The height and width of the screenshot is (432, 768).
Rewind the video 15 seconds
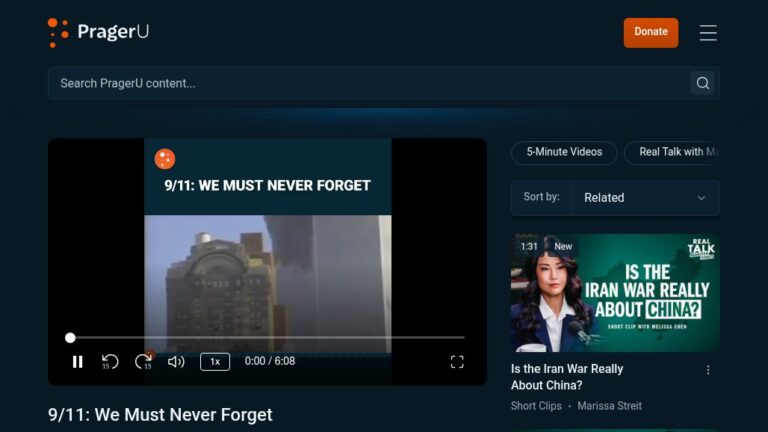click(110, 362)
